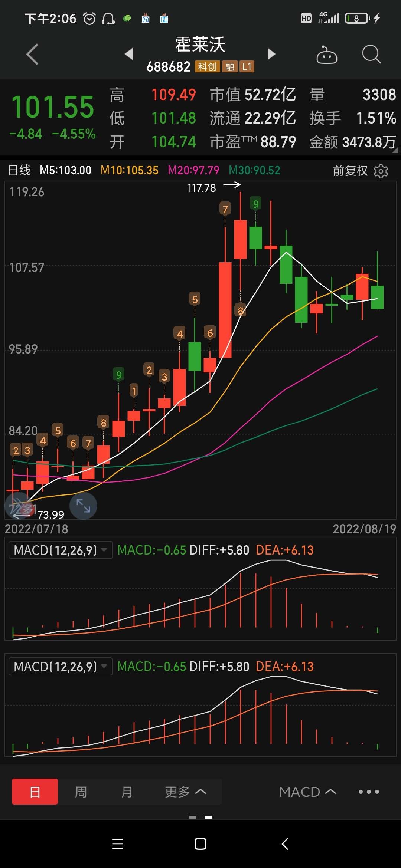Toggle 前复权 price adjustment mode

[x=350, y=171]
